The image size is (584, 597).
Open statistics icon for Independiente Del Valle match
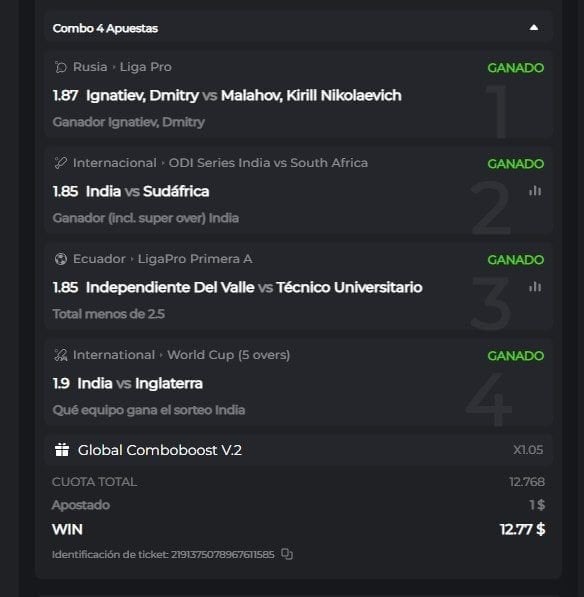pyautogui.click(x=535, y=287)
